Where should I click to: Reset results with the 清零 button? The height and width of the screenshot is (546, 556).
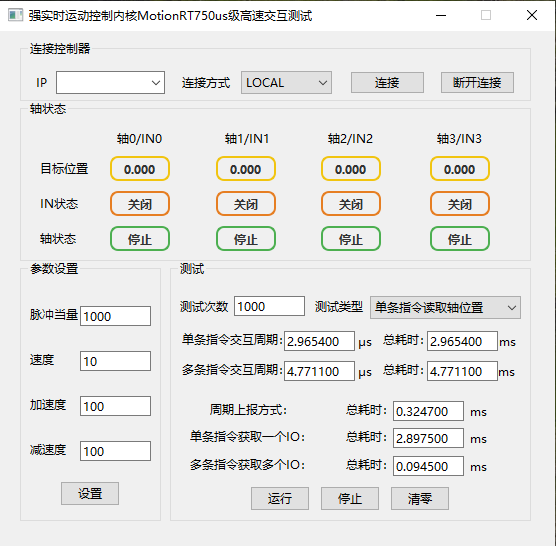pyautogui.click(x=420, y=498)
